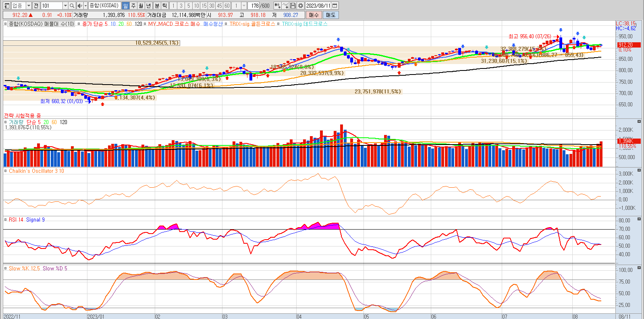Viewport: 644px width, 319px height.
Task: Choose the 1 interval button
Action: pos(173,6)
